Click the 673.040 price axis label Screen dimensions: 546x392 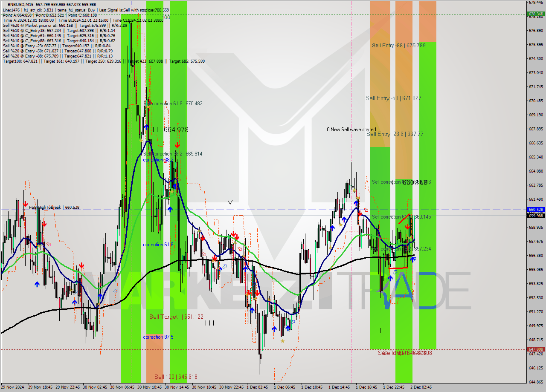pos(536,72)
